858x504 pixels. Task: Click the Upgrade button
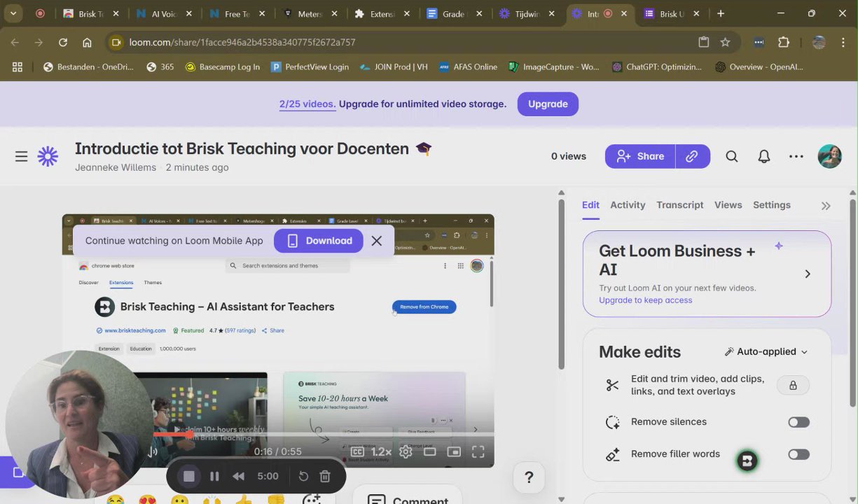[x=548, y=104]
